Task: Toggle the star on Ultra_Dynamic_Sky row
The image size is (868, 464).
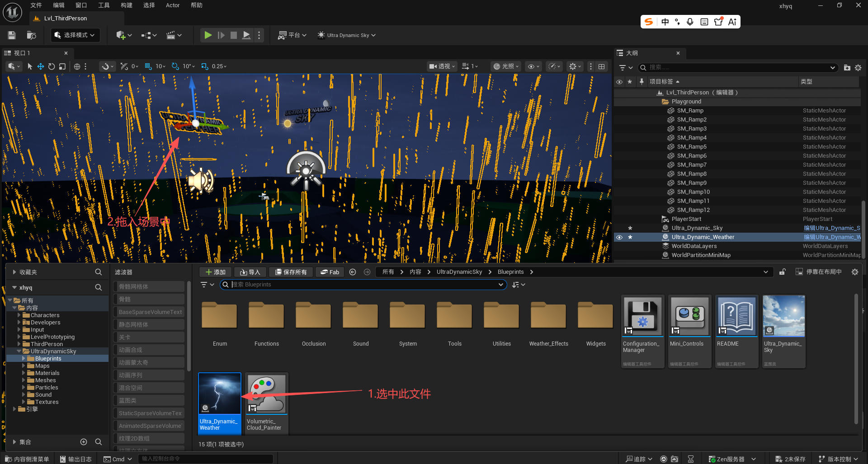Action: [x=630, y=228]
